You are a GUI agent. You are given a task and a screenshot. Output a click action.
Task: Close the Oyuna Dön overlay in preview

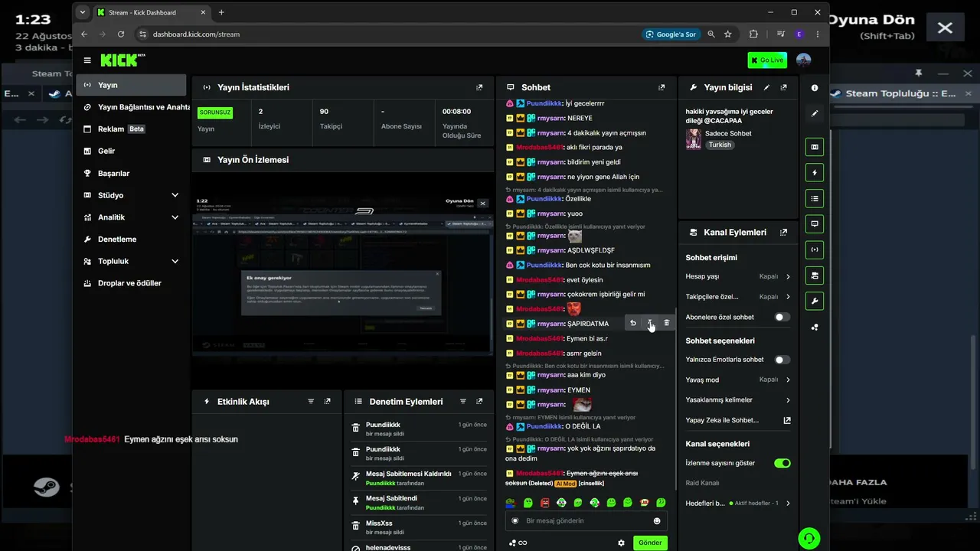coord(482,204)
